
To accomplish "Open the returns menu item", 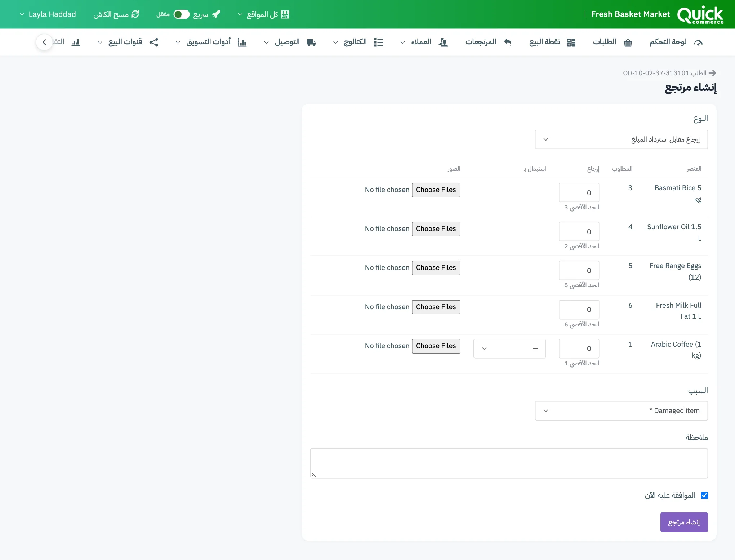I will pos(488,43).
